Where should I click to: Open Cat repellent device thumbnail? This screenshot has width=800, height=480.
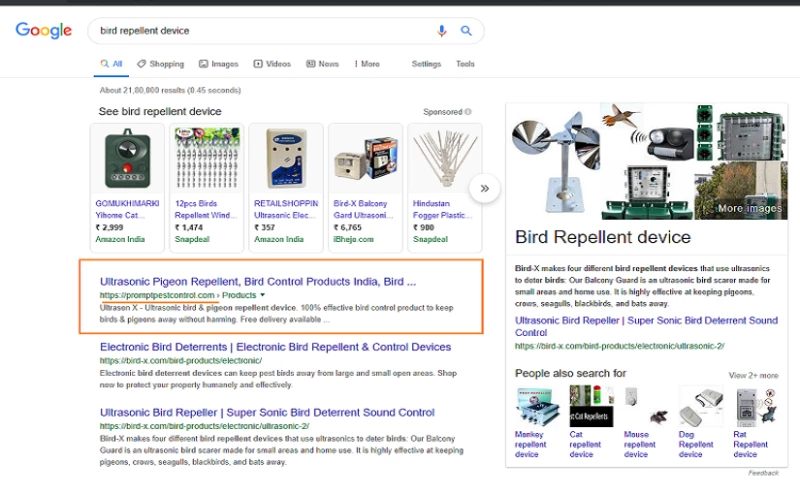[x=591, y=406]
